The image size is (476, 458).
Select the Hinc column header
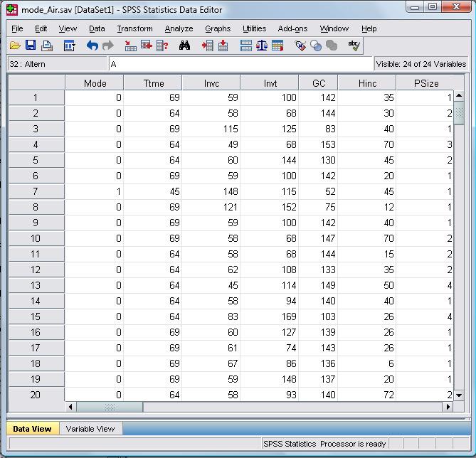click(x=367, y=83)
